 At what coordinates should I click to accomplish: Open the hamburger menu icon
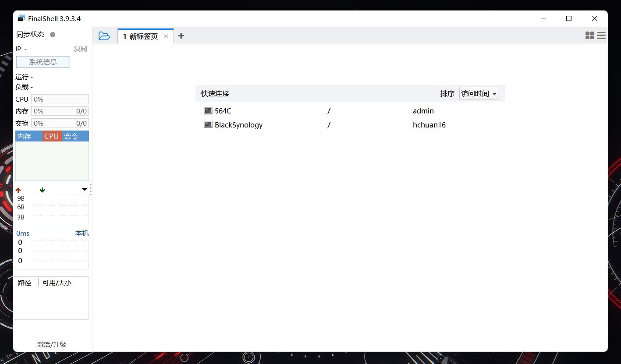point(601,35)
